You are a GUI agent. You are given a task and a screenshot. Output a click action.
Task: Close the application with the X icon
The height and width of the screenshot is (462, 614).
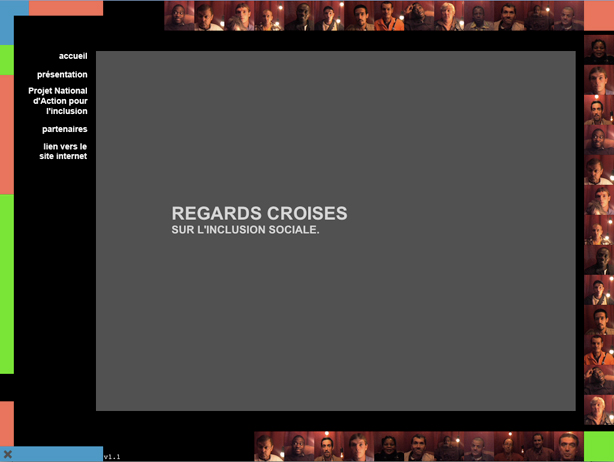point(8,454)
